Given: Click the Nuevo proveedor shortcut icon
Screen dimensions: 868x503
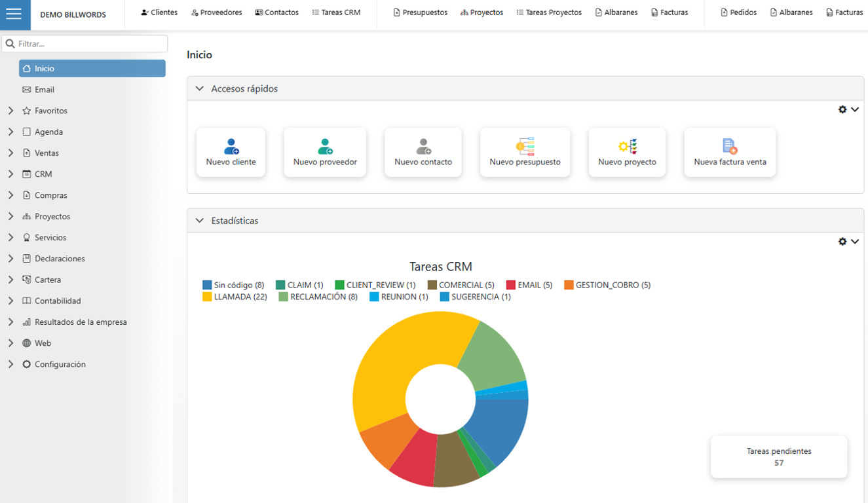Looking at the screenshot, I should click(325, 146).
